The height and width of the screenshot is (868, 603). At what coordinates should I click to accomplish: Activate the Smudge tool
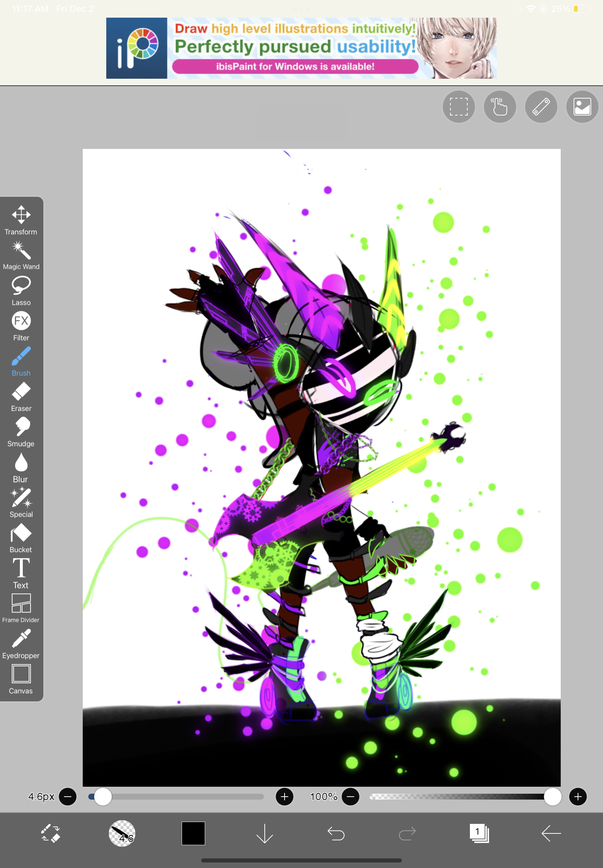tap(21, 431)
